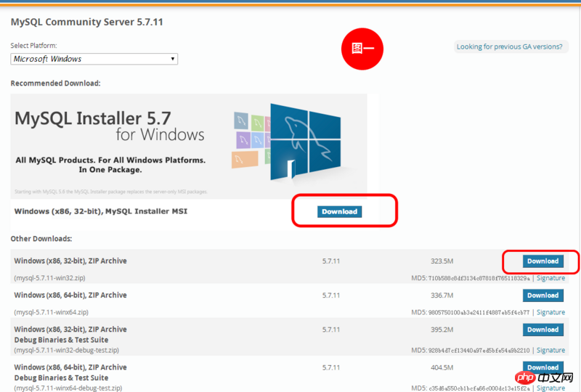Image resolution: width=581 pixels, height=392 pixels.
Task: Click filename '(mysql-5.7.11-winx64-debug-test.zip)'
Action: tap(68, 388)
